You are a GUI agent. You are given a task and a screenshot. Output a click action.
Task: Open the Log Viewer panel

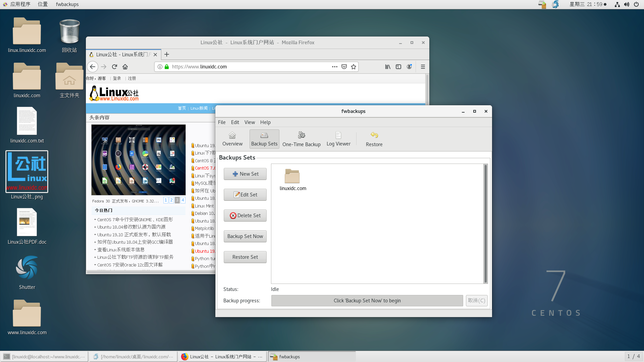[x=338, y=138]
